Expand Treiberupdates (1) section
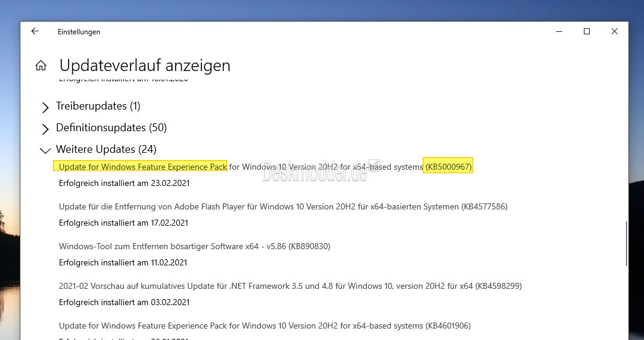 [x=91, y=107]
